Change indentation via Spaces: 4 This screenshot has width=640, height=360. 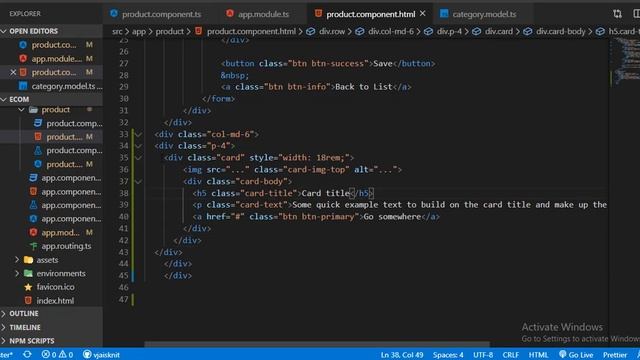(x=448, y=355)
